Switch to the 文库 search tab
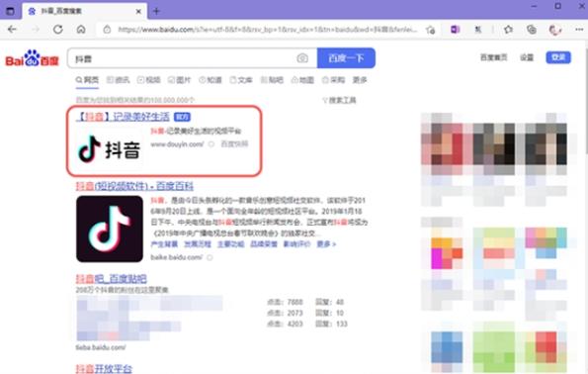The width and height of the screenshot is (588, 374). click(x=241, y=80)
